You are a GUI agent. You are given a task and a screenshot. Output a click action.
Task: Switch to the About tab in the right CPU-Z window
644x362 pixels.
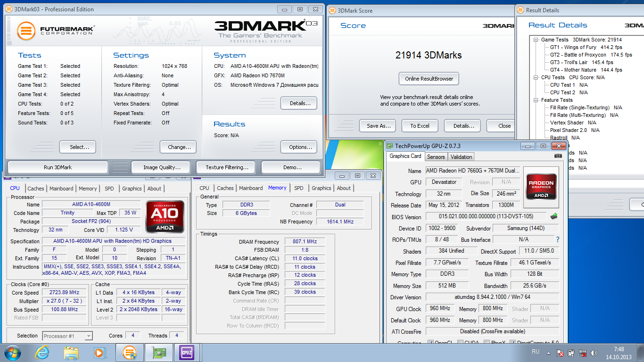pyautogui.click(x=344, y=188)
